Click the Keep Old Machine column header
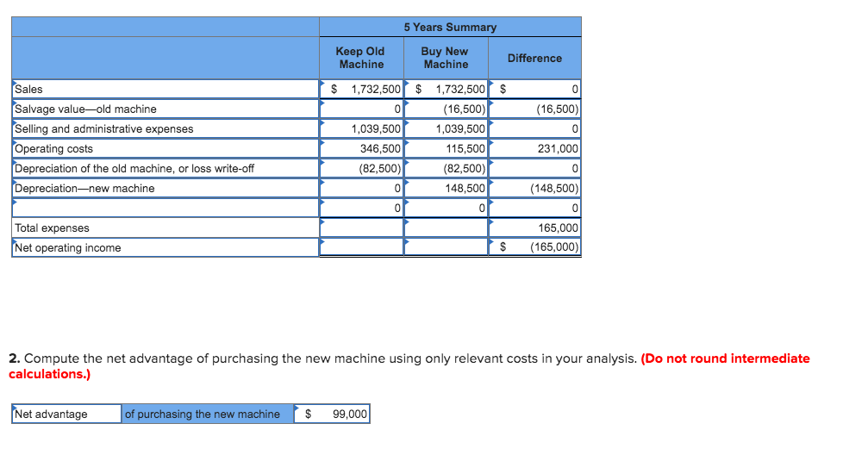The height and width of the screenshot is (455, 868). (x=361, y=58)
